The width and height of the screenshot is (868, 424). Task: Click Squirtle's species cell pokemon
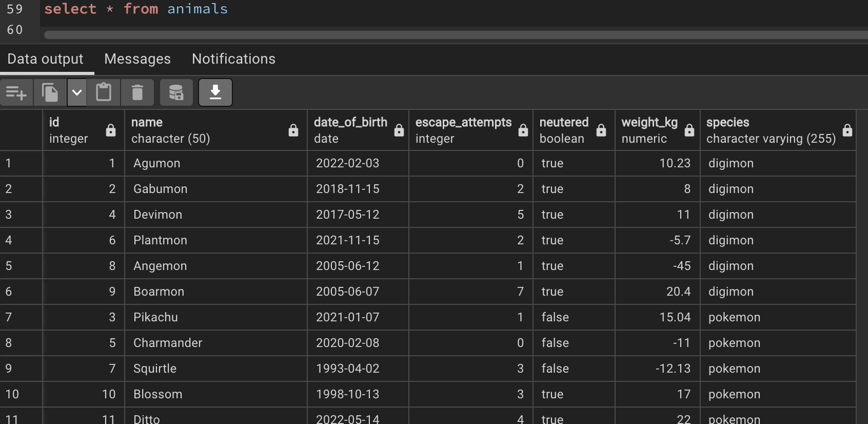(x=778, y=369)
